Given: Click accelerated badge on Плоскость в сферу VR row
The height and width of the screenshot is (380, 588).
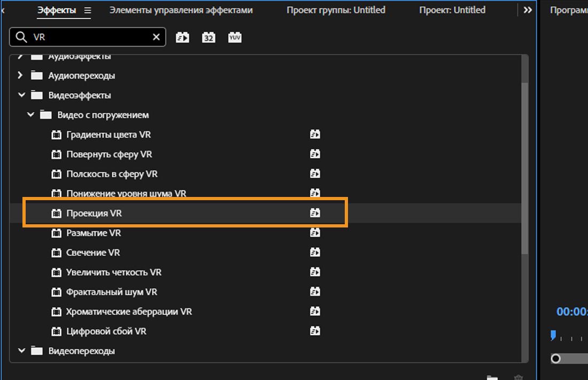Looking at the screenshot, I should coord(315,173).
